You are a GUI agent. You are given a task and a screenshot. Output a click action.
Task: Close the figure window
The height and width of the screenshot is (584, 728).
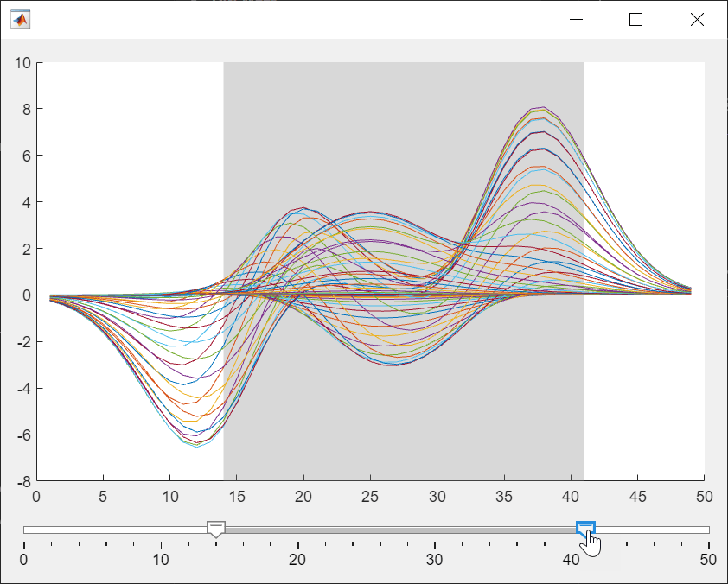click(697, 20)
